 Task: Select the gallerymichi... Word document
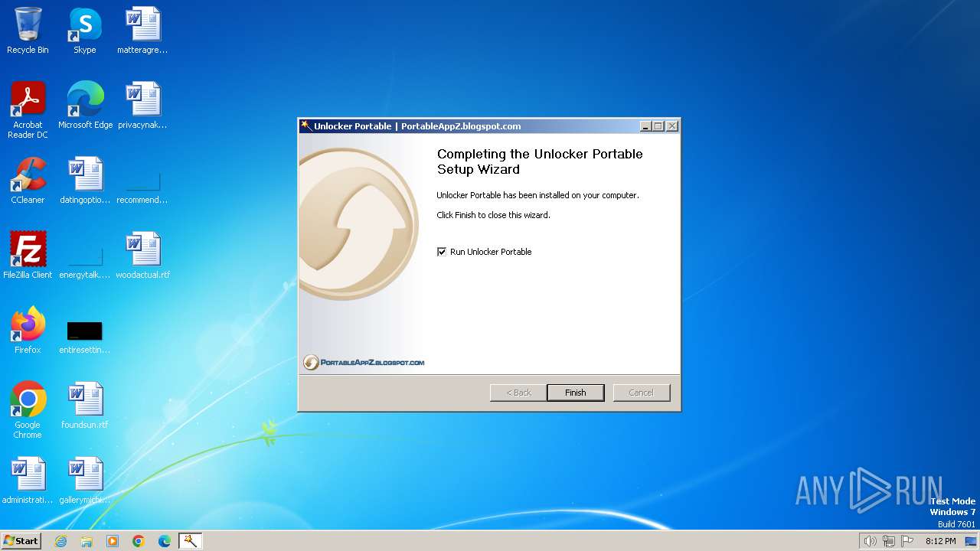[x=85, y=481]
